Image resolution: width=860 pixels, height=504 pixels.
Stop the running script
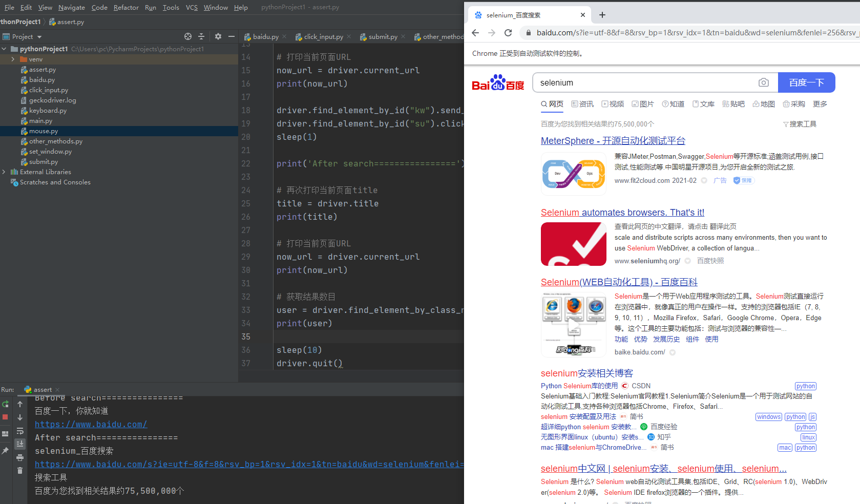5,416
